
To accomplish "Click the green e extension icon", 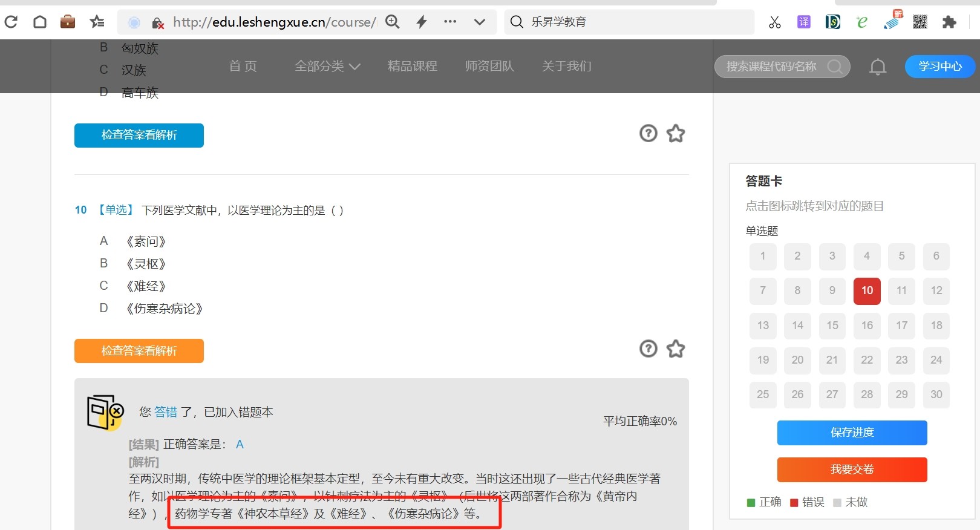I will click(x=862, y=22).
